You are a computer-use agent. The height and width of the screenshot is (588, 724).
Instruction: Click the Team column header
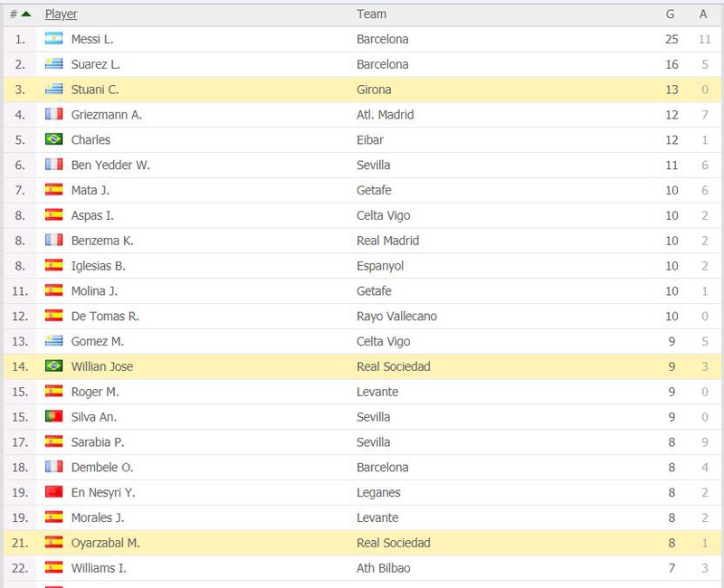click(x=371, y=14)
